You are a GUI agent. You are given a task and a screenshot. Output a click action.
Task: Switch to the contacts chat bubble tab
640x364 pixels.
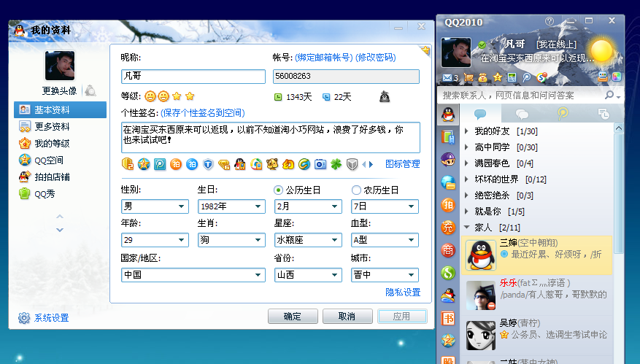(480, 114)
